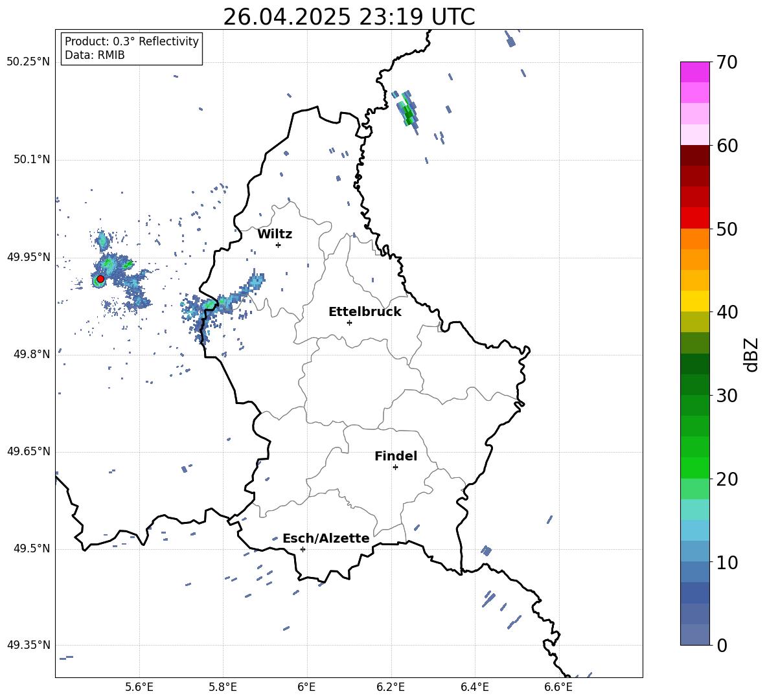Click the 50.25°N latitude label

click(29, 62)
